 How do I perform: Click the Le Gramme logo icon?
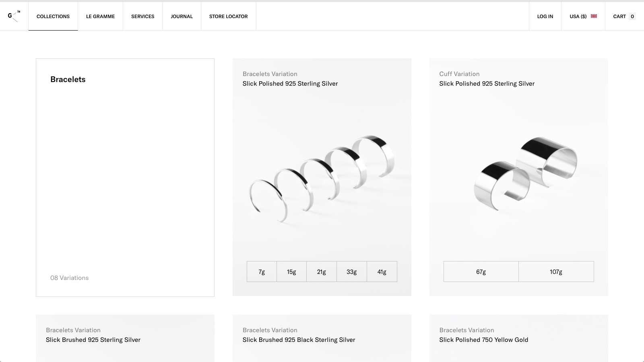[14, 16]
